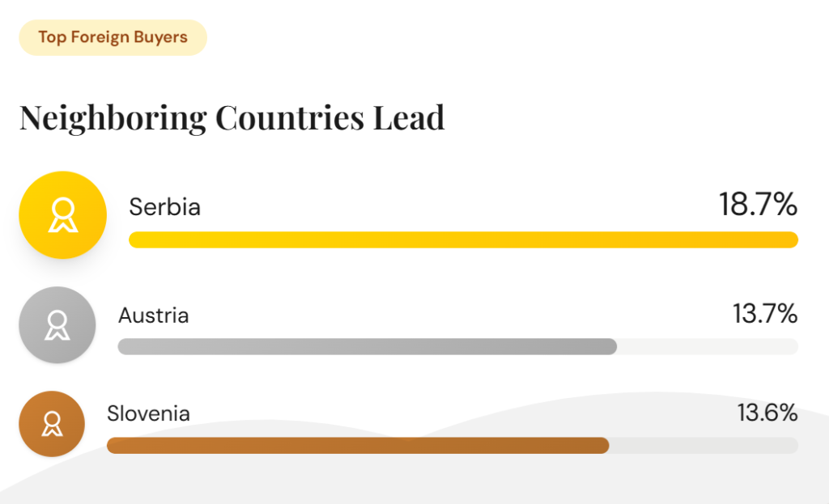Viewport: 829px width, 504px height.
Task: Click the 13.6% value for Slovenia
Action: 767,413
